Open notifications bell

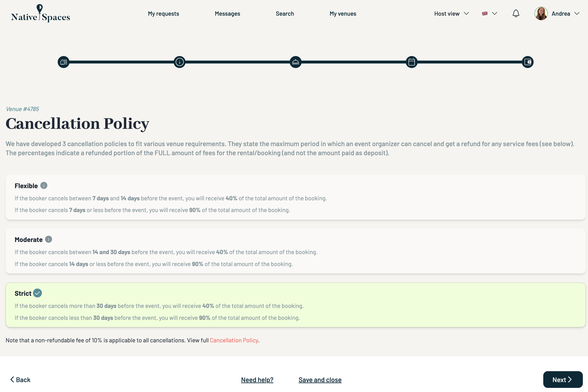[x=516, y=14]
